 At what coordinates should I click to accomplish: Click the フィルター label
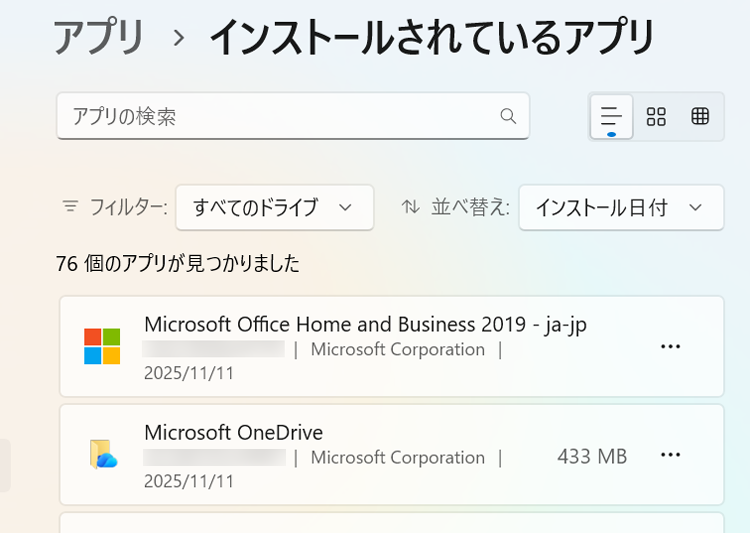tap(128, 208)
